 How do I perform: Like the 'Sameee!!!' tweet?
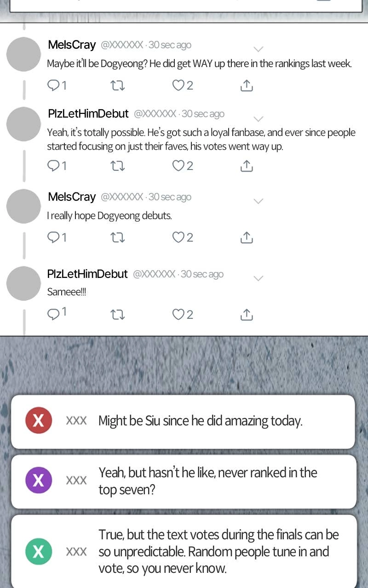coord(183,314)
